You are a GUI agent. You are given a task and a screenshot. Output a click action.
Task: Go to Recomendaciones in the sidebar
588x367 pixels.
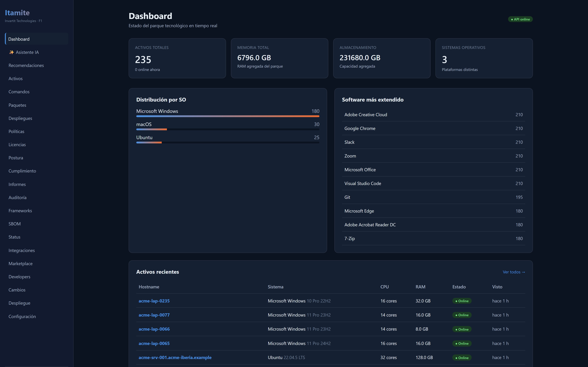[x=26, y=65]
